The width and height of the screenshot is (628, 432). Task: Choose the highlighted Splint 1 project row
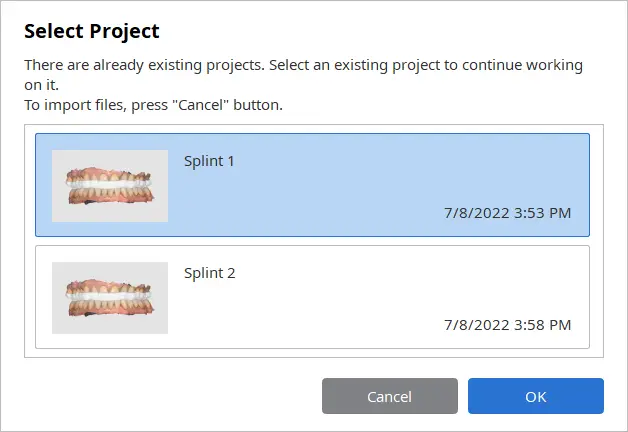312,185
